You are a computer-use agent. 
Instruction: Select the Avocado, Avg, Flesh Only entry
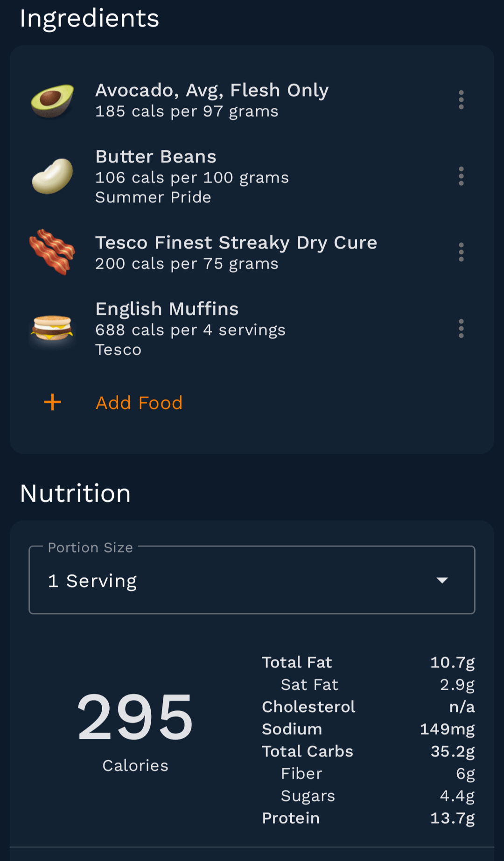click(x=212, y=90)
